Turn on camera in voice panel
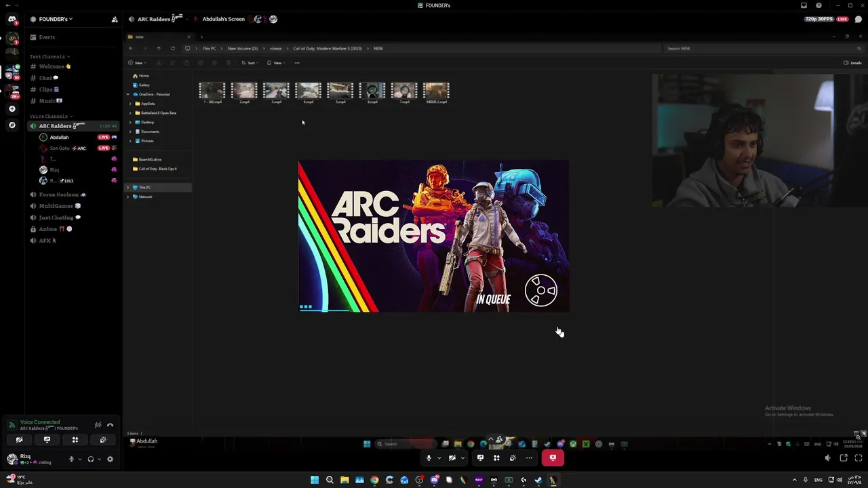The height and width of the screenshot is (488, 868). coord(19,440)
